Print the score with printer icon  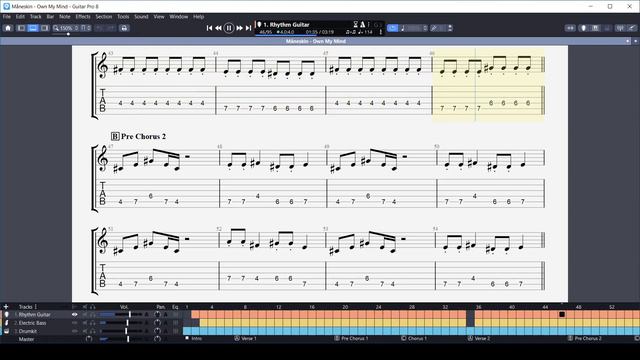click(124, 28)
